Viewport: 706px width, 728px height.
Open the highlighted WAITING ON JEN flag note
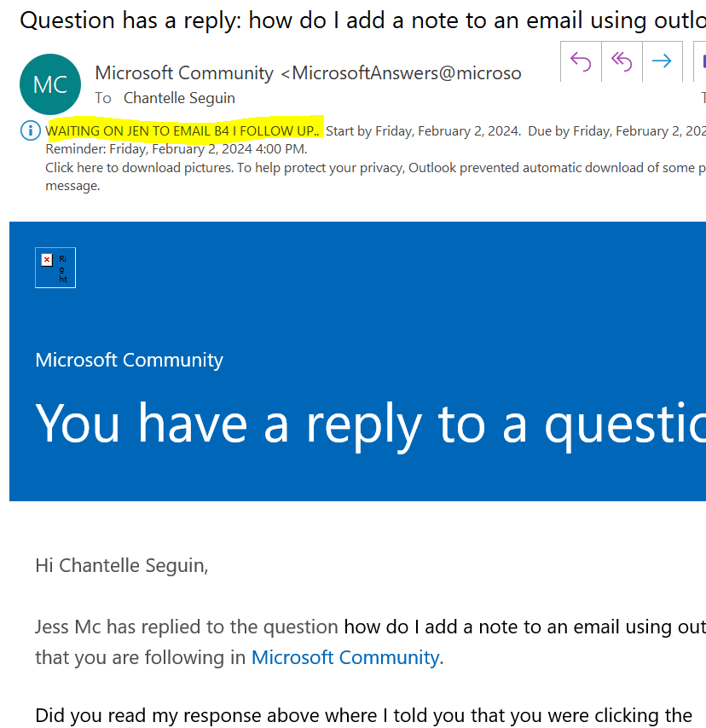pyautogui.click(x=182, y=131)
